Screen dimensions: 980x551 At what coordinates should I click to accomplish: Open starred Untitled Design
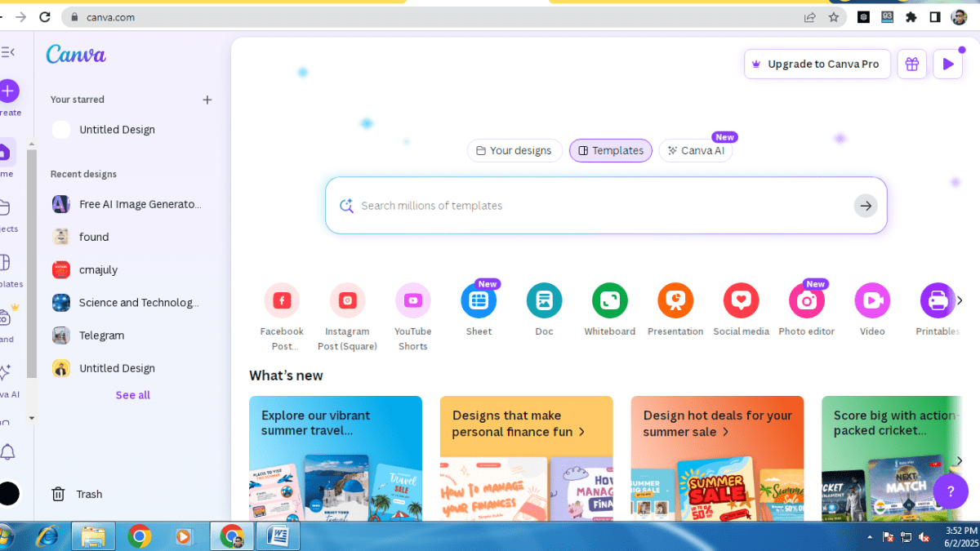117,130
